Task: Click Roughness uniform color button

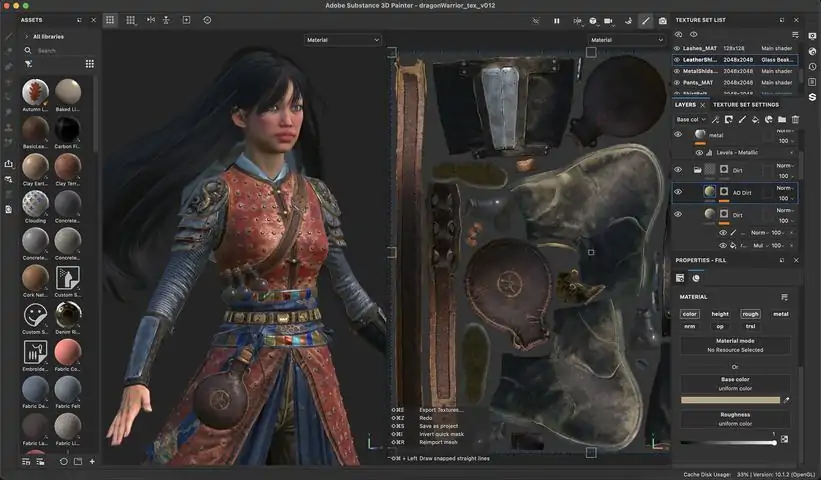Action: click(735, 419)
